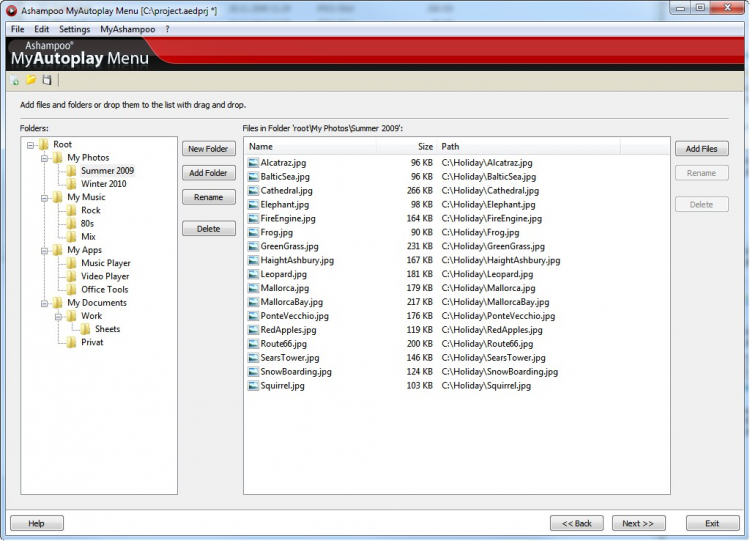This screenshot has height=541, width=750.
Task: Click the SnowBoarding.jpg image file icon
Action: [x=253, y=371]
